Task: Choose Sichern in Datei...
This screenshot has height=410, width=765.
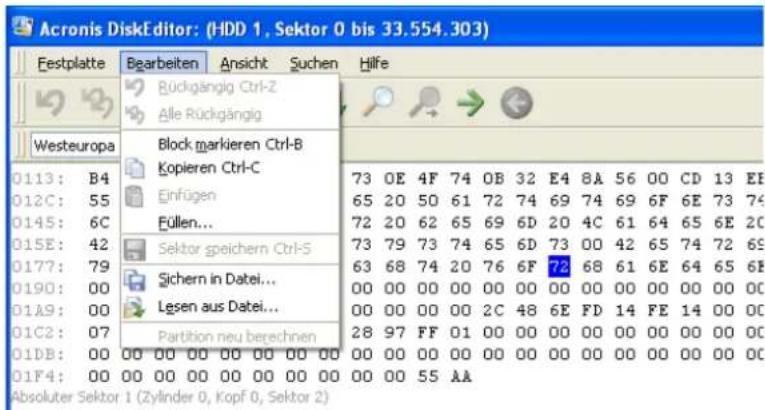Action: pyautogui.click(x=230, y=280)
